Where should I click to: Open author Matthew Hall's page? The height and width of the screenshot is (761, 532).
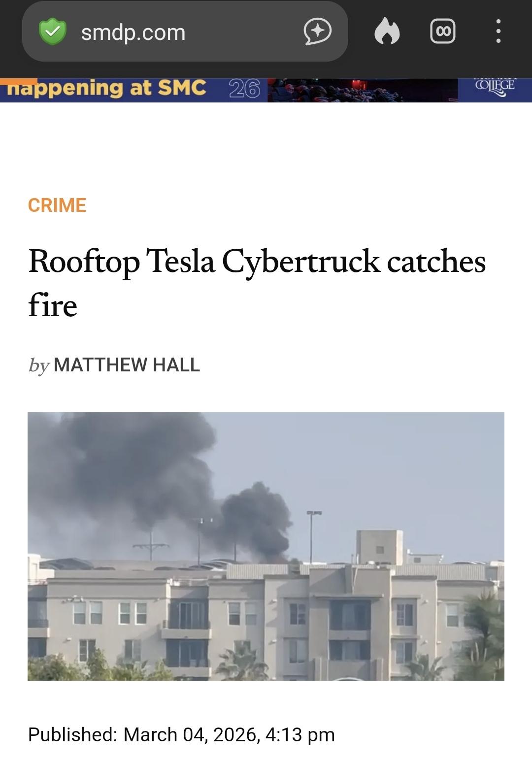(x=127, y=365)
